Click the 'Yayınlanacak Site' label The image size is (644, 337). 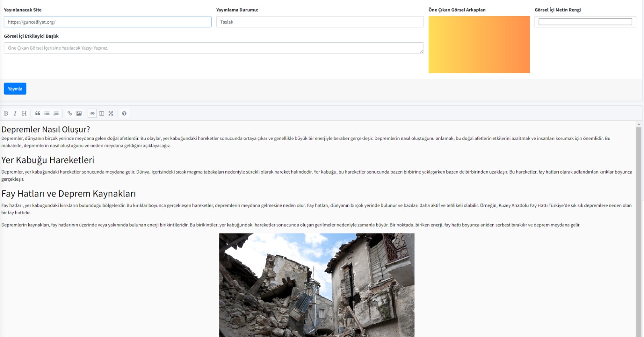23,10
